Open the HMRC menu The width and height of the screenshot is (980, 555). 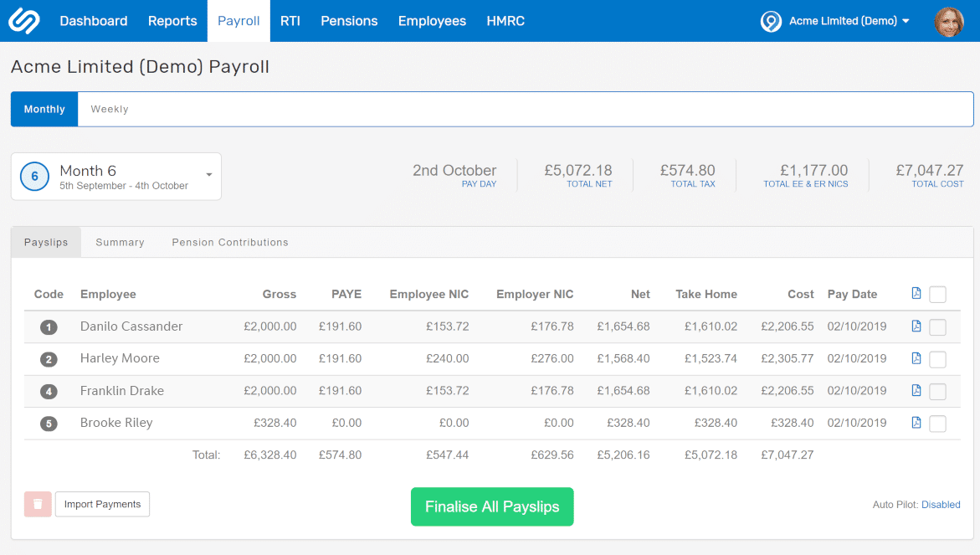point(505,21)
